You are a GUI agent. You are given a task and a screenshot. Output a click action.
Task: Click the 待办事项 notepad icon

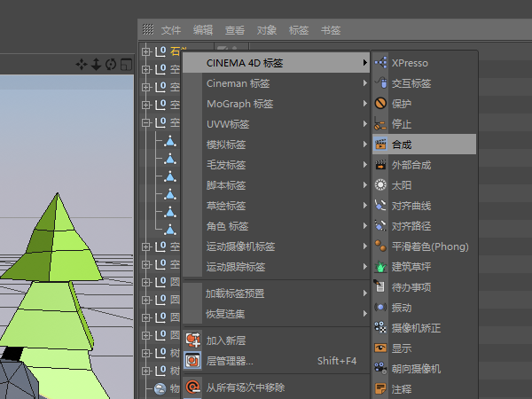(x=380, y=286)
